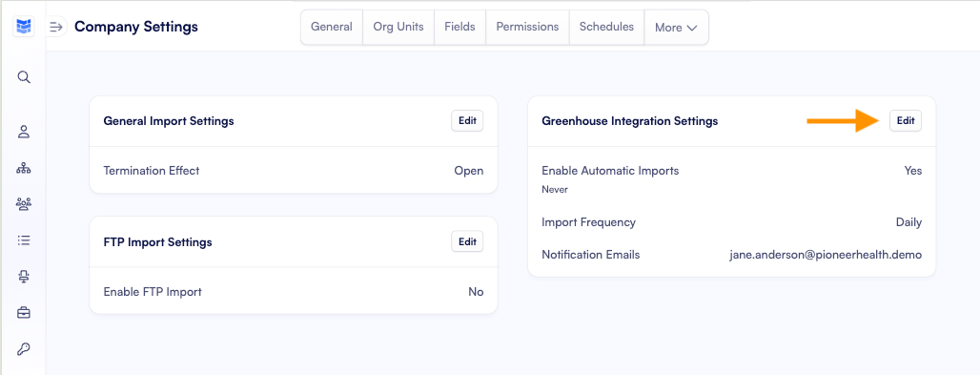Click the Daily frequency value
This screenshot has width=980, height=375.
(x=909, y=222)
